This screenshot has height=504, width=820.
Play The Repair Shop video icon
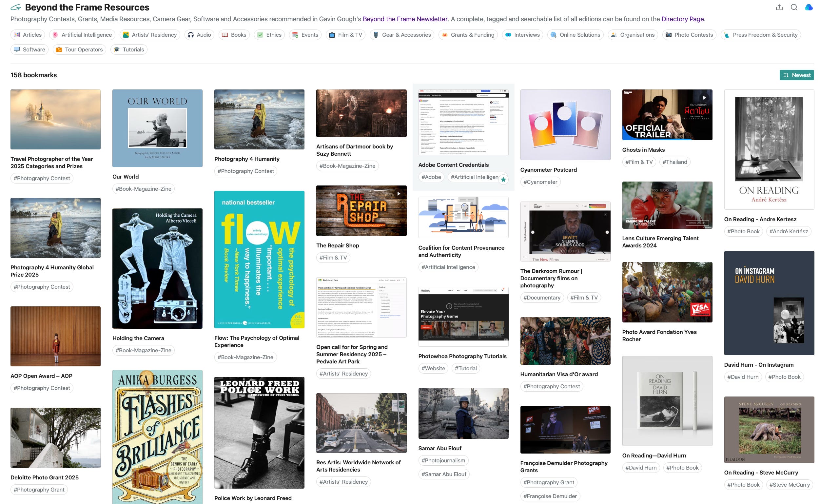399,194
